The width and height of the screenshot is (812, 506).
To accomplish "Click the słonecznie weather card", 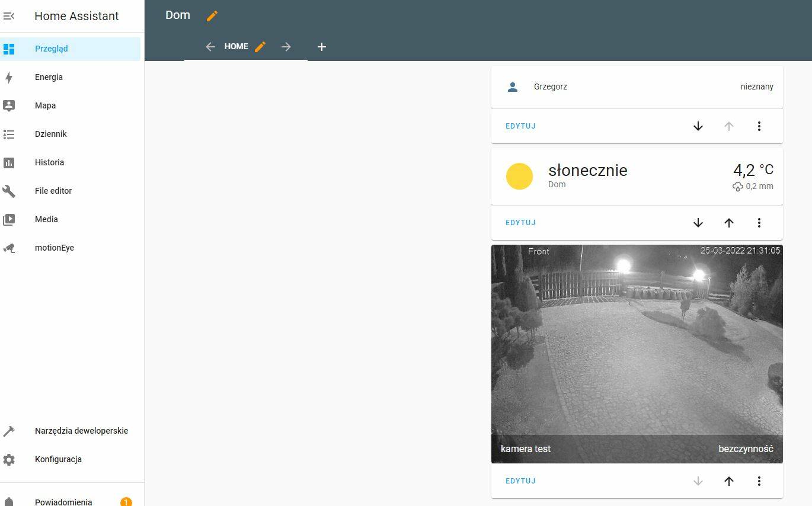I will coord(637,177).
